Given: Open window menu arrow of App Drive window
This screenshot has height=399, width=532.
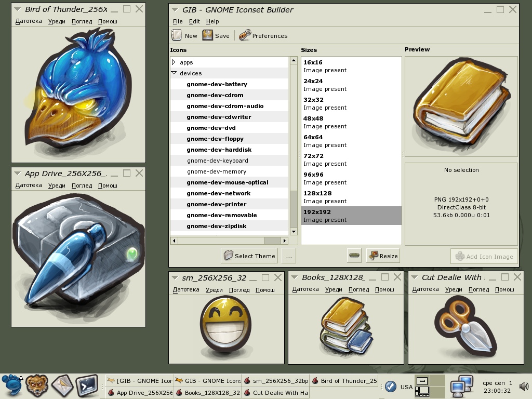Looking at the screenshot, I should pyautogui.click(x=17, y=174).
